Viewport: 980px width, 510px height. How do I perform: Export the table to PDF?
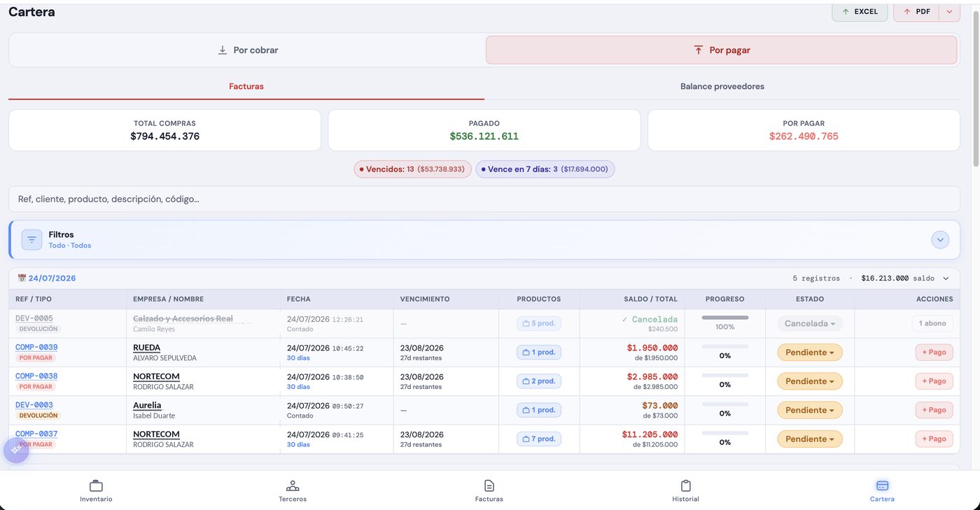(x=917, y=12)
